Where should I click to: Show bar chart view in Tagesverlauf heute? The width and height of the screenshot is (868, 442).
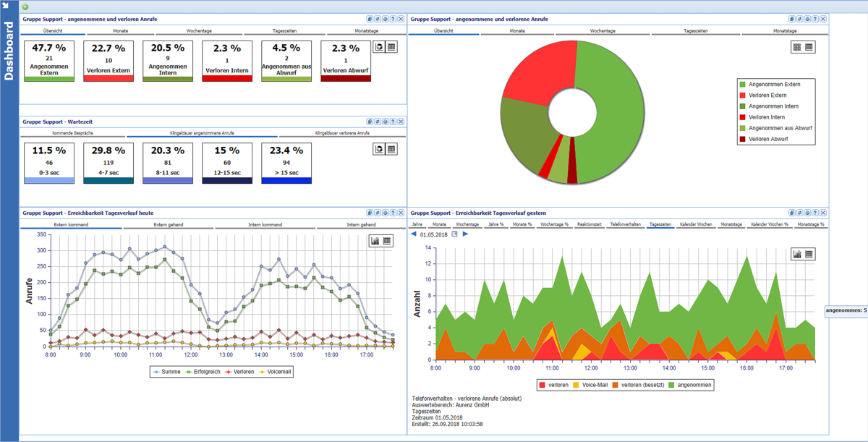[x=375, y=241]
